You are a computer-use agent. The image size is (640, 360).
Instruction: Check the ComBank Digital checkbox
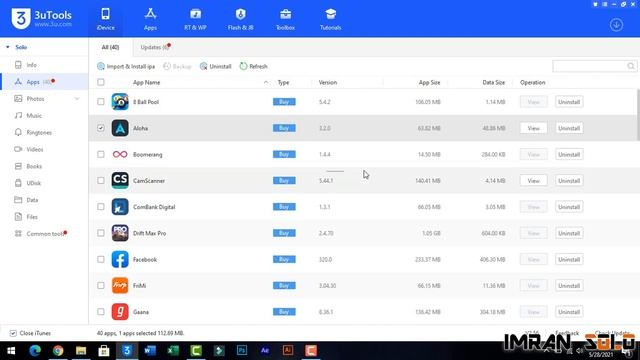click(x=101, y=207)
